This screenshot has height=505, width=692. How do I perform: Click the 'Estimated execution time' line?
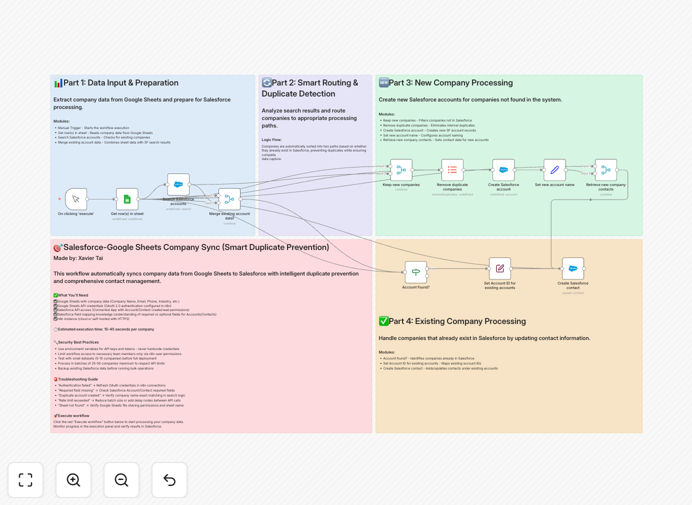pos(104,329)
